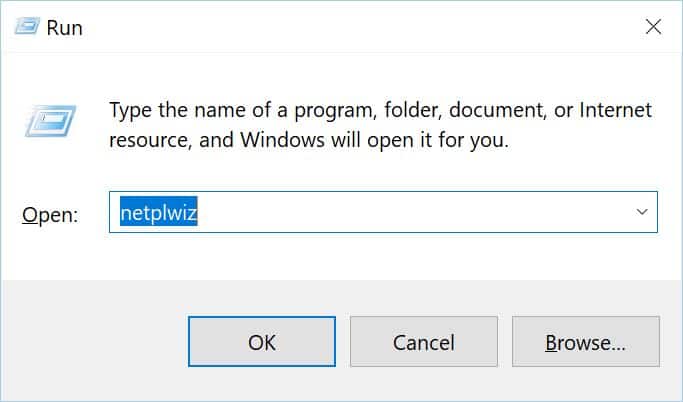Screen dimensions: 683x402
Task: Click the large Run program icon beside description
Action: coord(51,121)
